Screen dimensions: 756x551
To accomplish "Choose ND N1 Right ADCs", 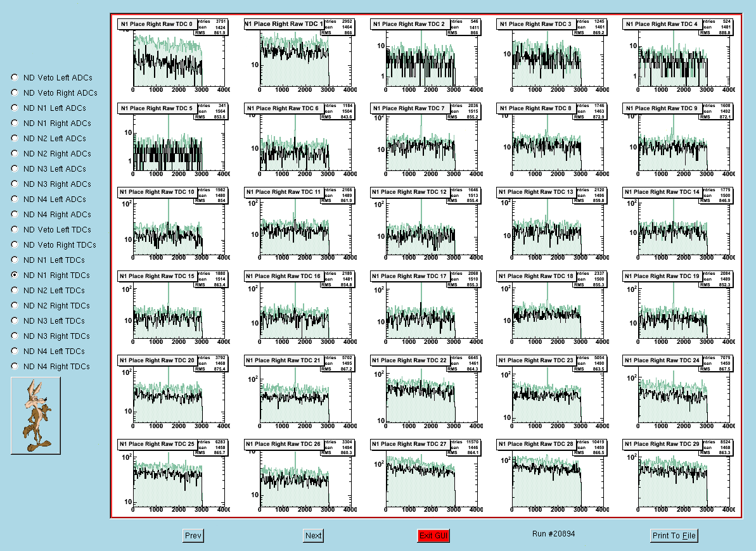I will (x=15, y=123).
